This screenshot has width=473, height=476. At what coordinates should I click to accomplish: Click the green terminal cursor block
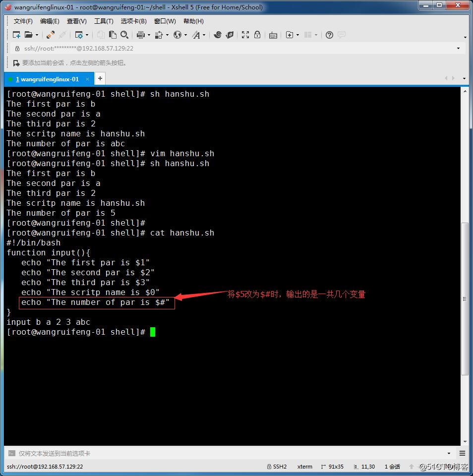pos(153,332)
